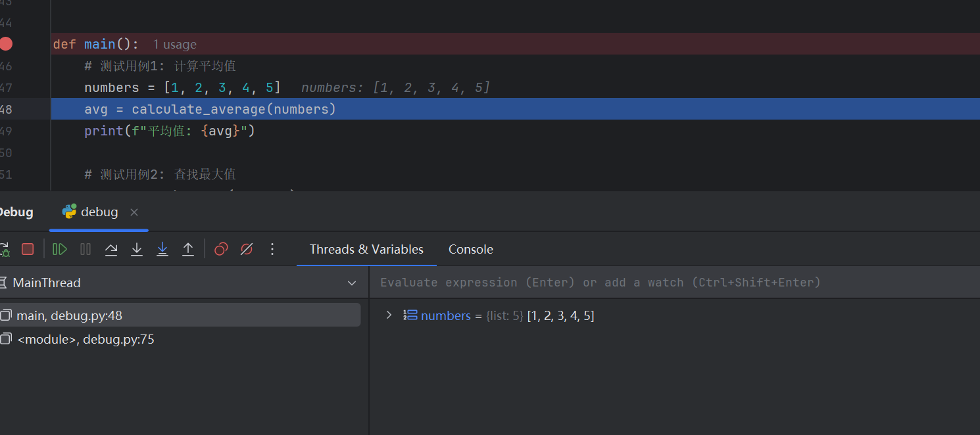Click the comment 测试用例2: 查找最大值
This screenshot has width=980, height=435.
160,174
